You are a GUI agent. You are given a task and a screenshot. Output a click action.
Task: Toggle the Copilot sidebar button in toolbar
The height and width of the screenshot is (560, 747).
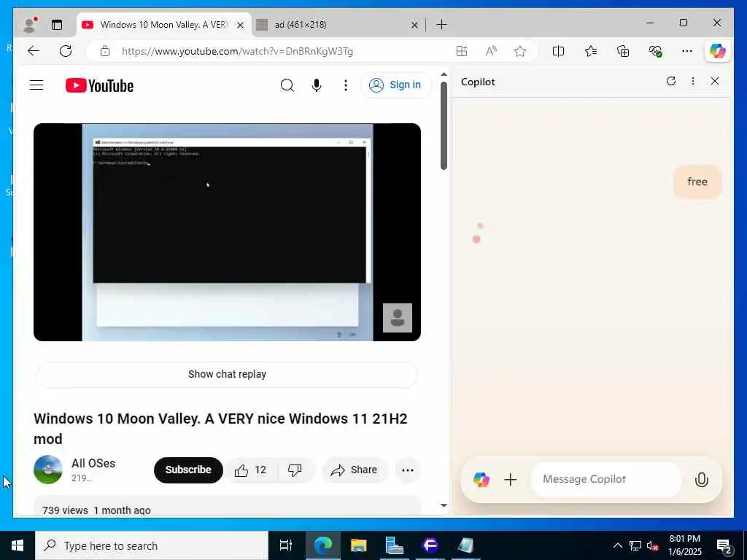click(718, 51)
